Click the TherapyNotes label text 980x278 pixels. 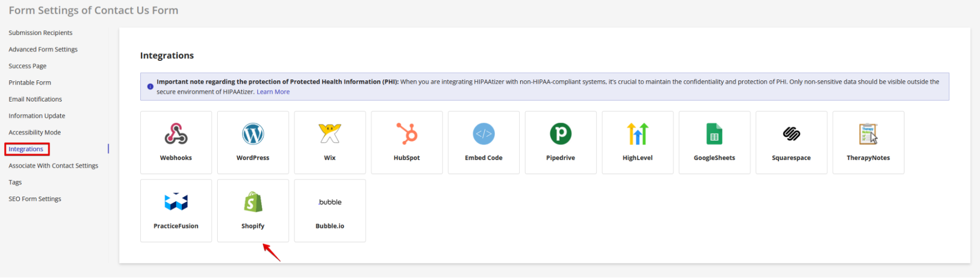[x=868, y=158]
